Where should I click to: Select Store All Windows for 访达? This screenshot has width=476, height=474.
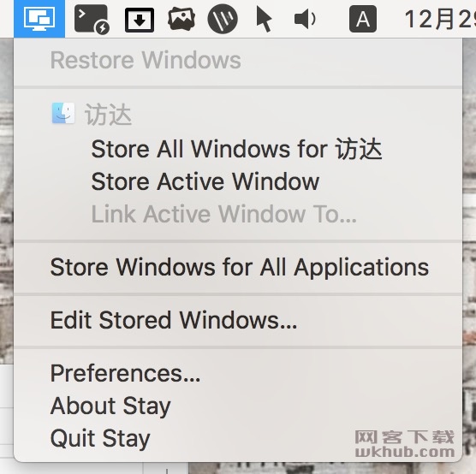pyautogui.click(x=238, y=149)
